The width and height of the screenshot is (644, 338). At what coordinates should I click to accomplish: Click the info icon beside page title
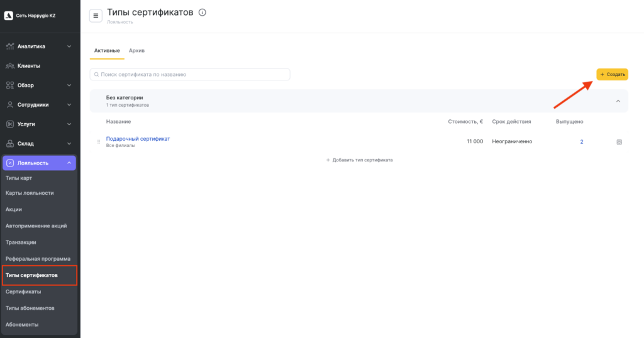click(202, 13)
